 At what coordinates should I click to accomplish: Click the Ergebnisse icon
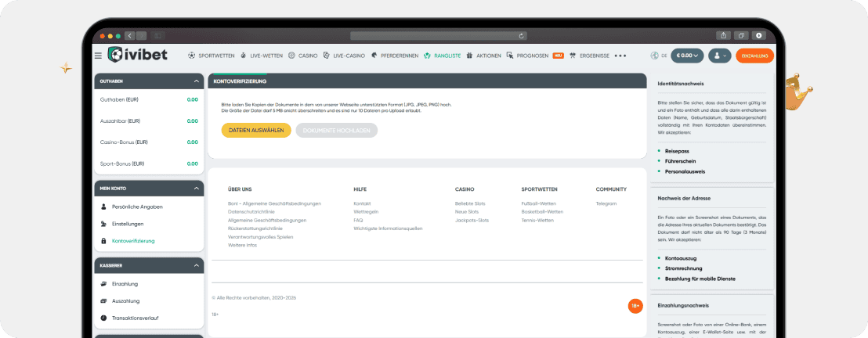tap(573, 56)
